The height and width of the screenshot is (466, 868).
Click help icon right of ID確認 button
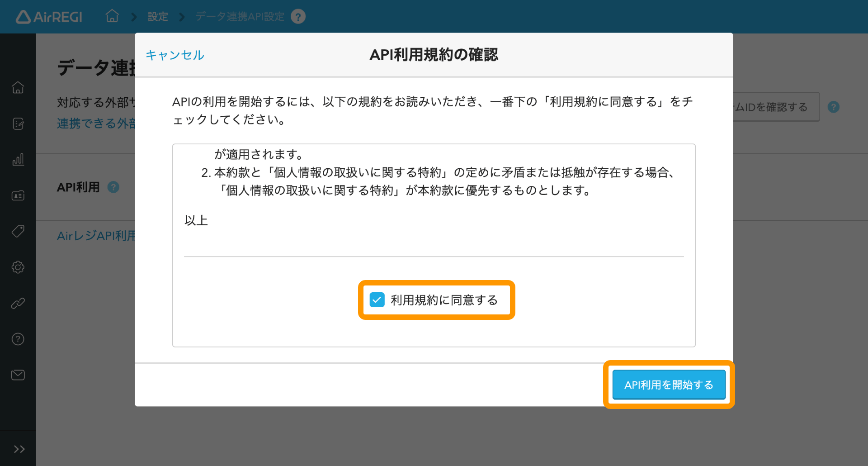(834, 107)
